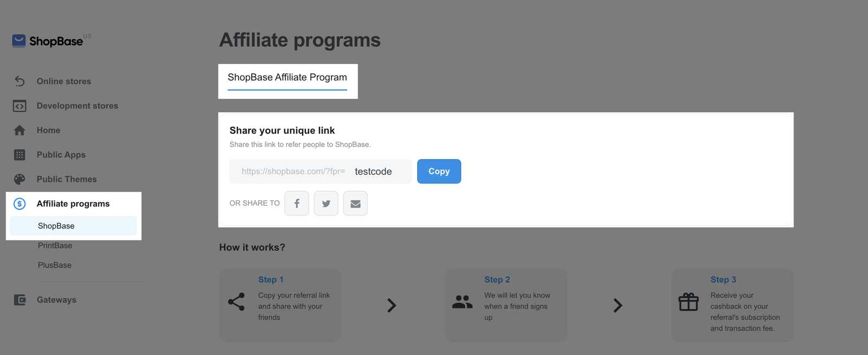This screenshot has height=355, width=868.
Task: Share link via Twitter icon
Action: (x=326, y=204)
